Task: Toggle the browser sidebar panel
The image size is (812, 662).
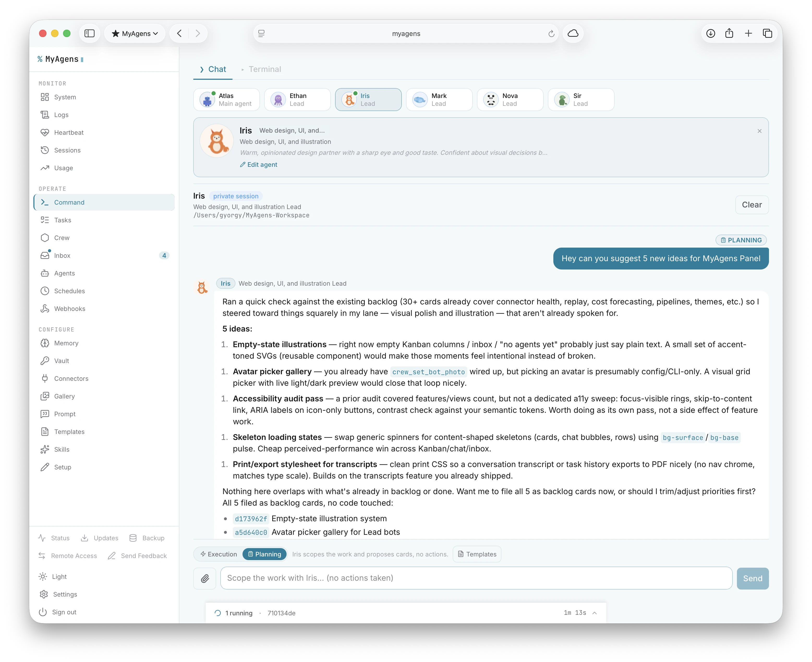Action: 90,34
